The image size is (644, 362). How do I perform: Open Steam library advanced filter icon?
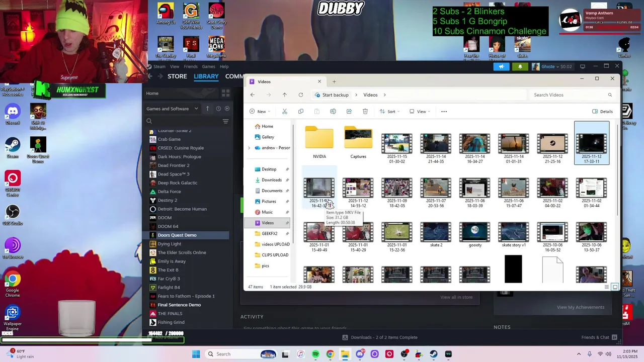coord(225,121)
